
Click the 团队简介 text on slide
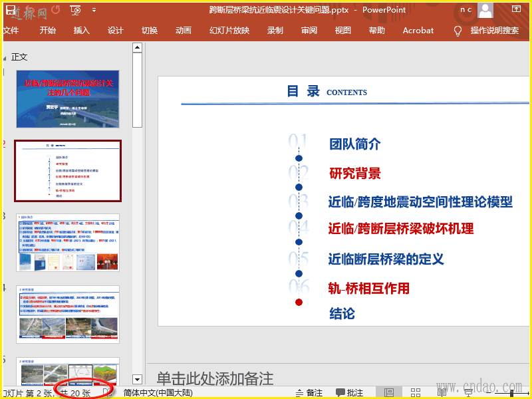355,144
